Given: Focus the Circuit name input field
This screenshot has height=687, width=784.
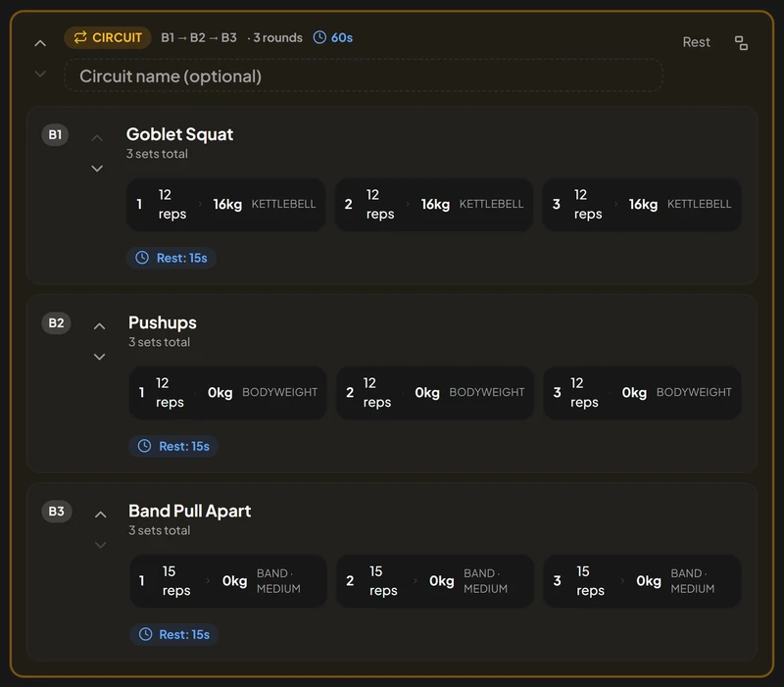Looking at the screenshot, I should coord(364,76).
